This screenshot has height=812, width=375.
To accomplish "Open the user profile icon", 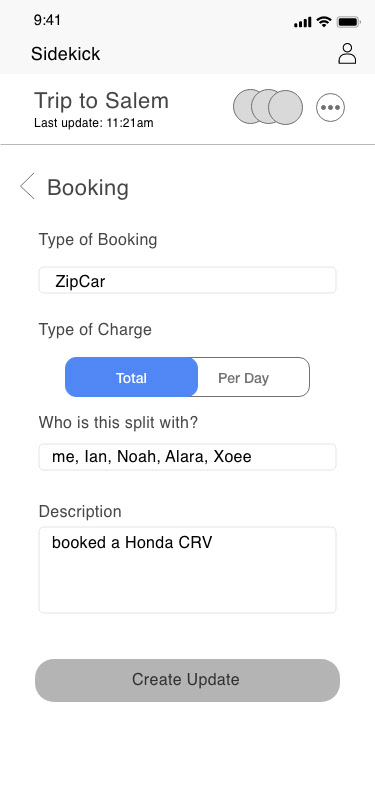I will click(347, 53).
